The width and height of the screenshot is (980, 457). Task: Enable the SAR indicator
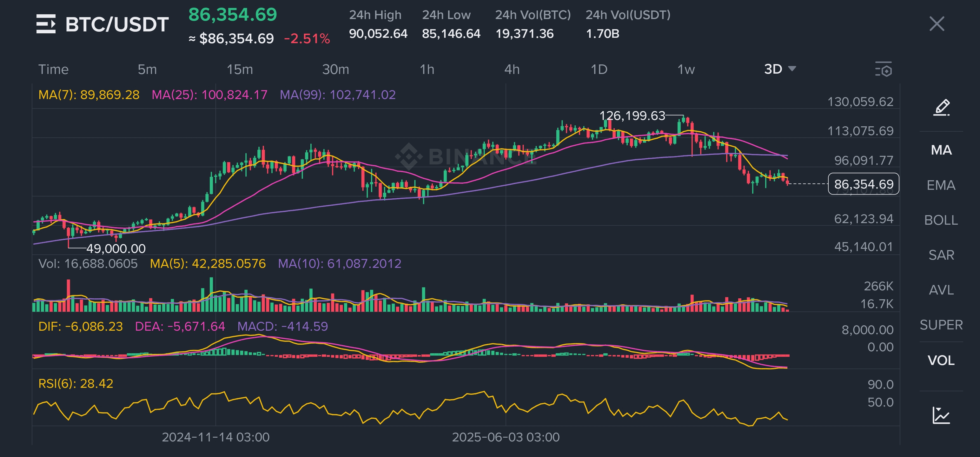[x=941, y=255]
